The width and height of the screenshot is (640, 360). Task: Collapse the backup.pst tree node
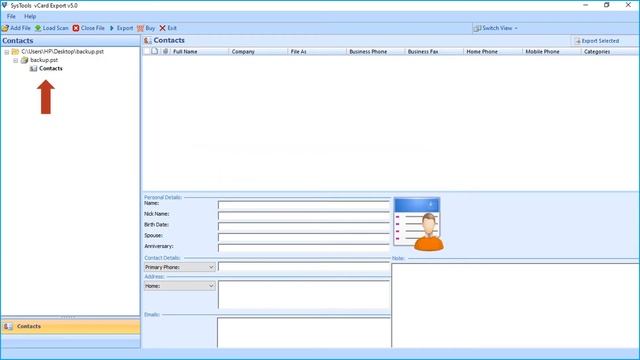[x=16, y=60]
